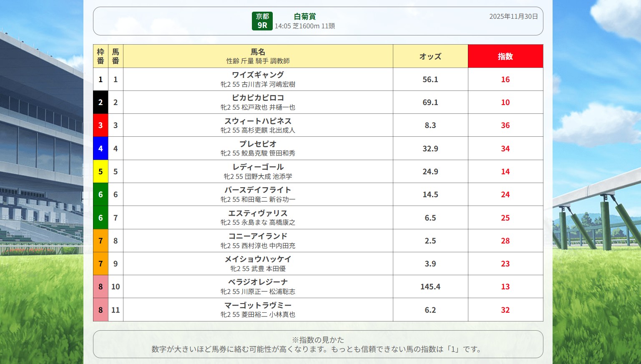Select horse name エスティヴァリス
The width and height of the screenshot is (641, 364).
[x=258, y=213]
